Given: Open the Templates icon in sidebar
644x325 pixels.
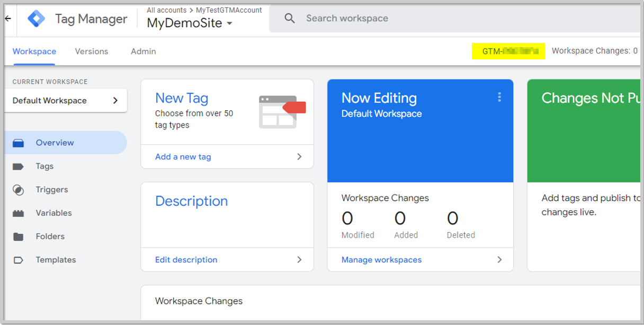Looking at the screenshot, I should (x=18, y=260).
